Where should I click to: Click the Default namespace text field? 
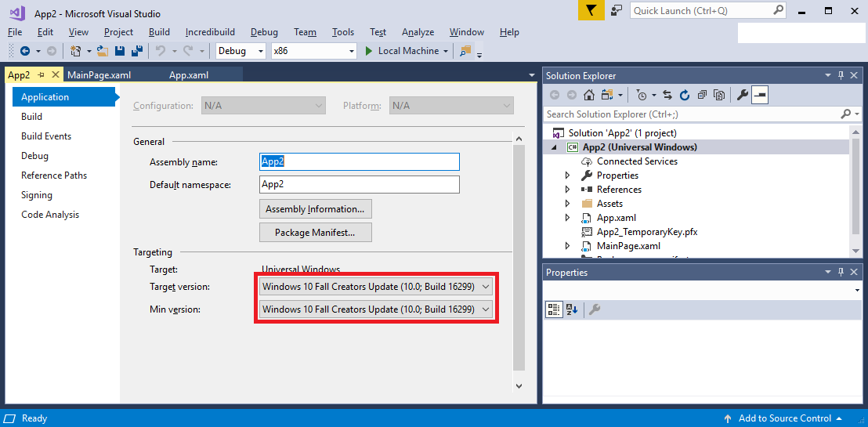360,184
